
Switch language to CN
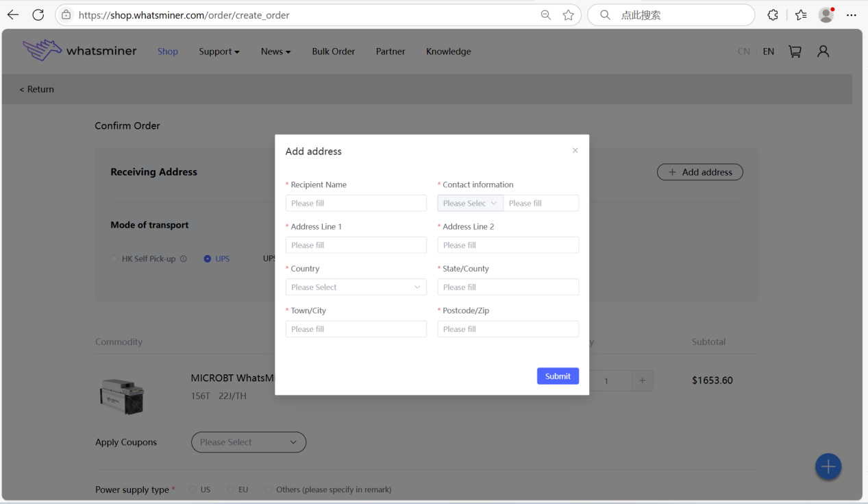(744, 51)
